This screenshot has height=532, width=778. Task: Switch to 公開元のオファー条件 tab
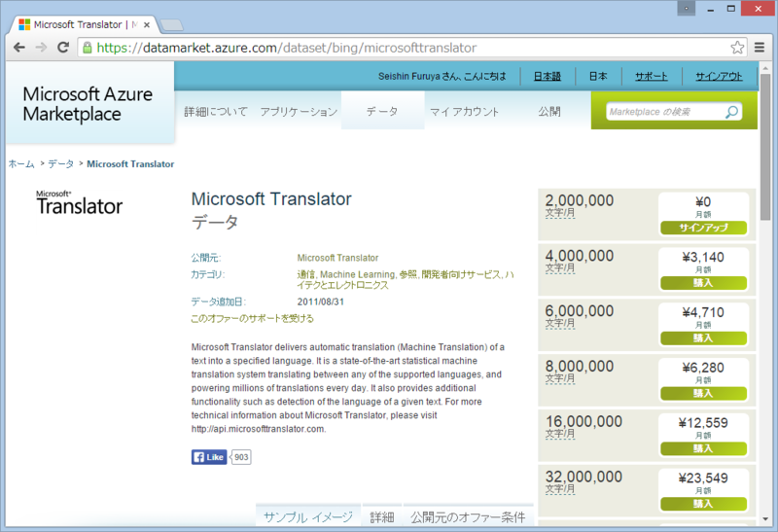(468, 516)
